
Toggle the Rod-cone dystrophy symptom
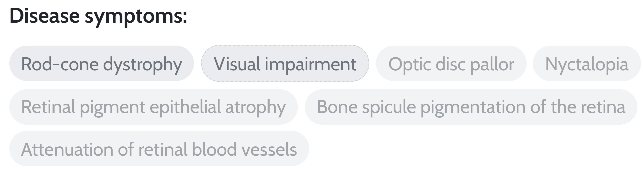point(102,64)
